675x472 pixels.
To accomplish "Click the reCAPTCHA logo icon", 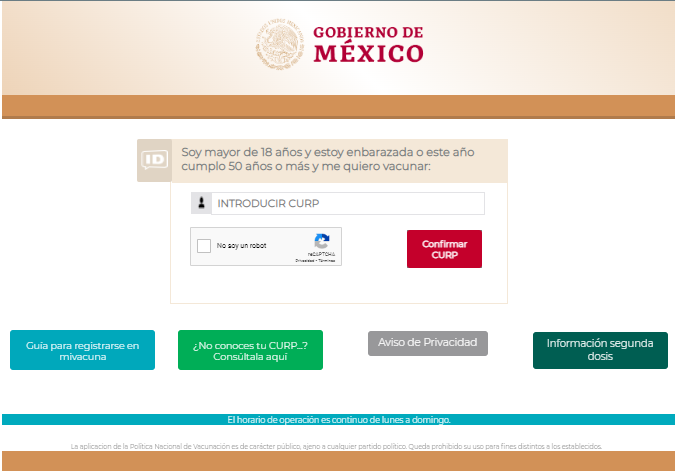I will pos(322,241).
